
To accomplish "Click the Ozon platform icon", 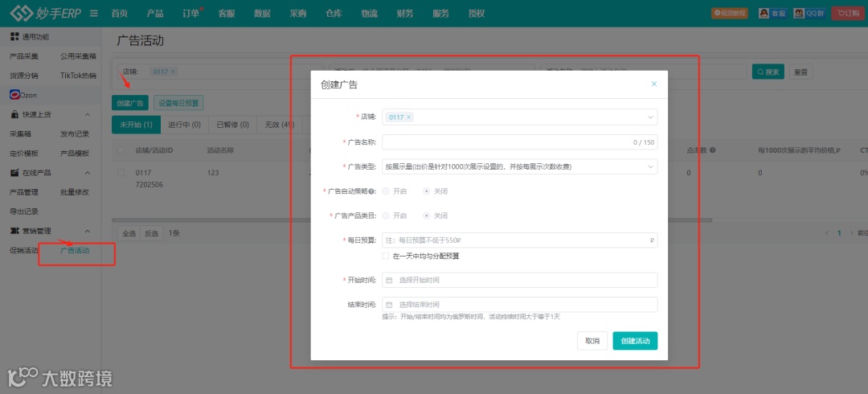I will click(x=15, y=95).
